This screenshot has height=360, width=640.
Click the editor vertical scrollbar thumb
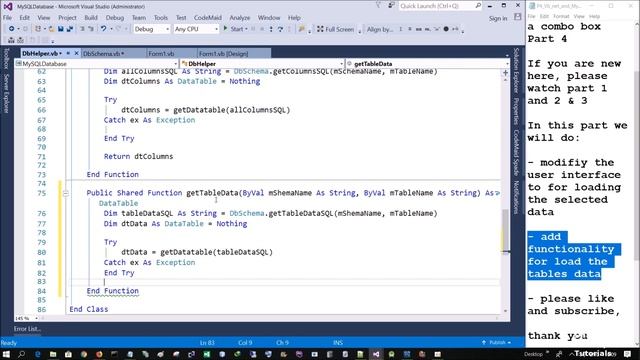pos(505,231)
